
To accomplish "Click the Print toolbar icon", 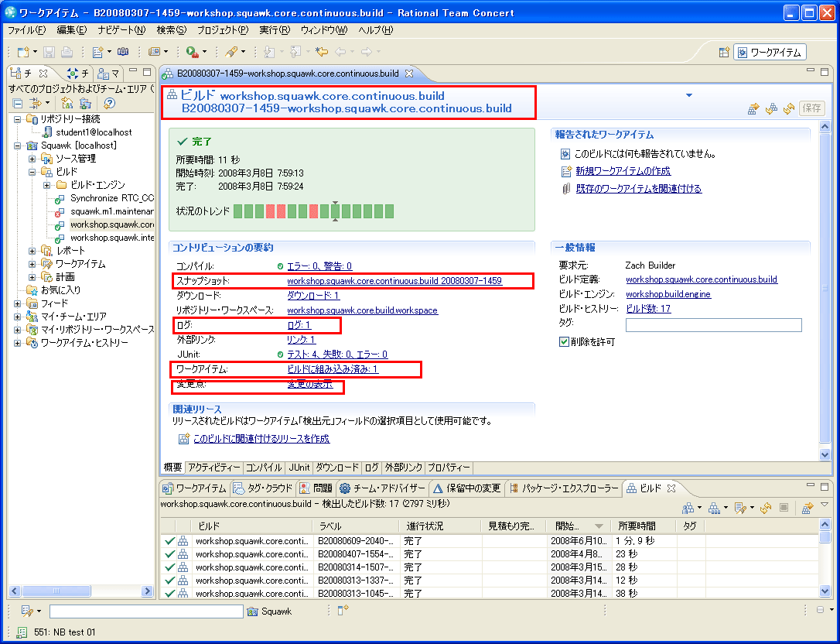I will tap(67, 52).
